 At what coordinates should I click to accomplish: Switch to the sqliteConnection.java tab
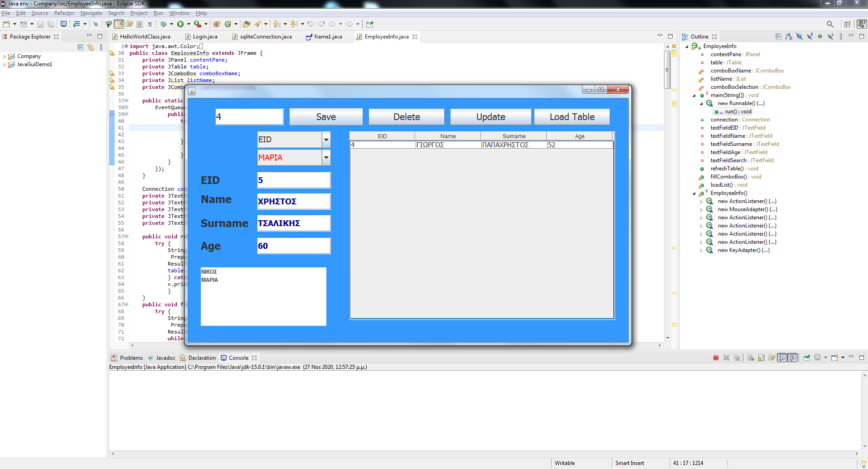point(262,37)
